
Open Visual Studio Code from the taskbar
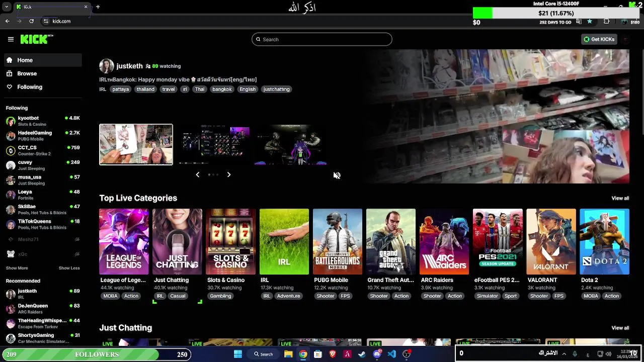pyautogui.click(x=392, y=354)
